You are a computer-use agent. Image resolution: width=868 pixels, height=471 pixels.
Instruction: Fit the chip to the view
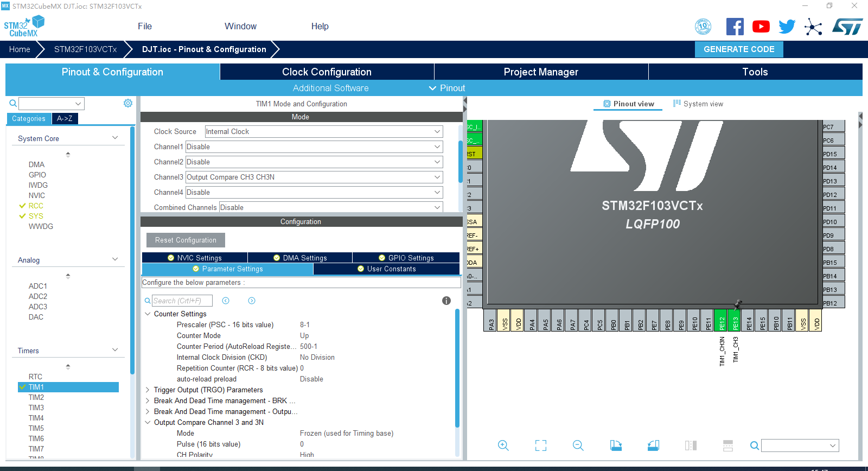[541, 445]
